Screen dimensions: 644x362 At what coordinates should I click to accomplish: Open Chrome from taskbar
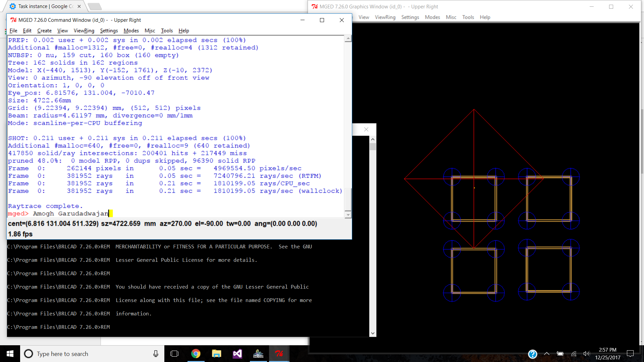196,354
